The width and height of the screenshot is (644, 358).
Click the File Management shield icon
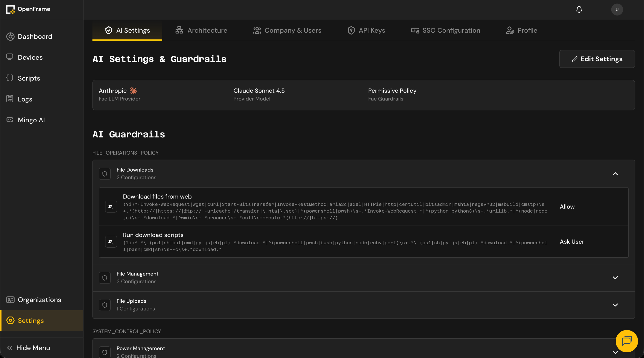click(x=105, y=278)
